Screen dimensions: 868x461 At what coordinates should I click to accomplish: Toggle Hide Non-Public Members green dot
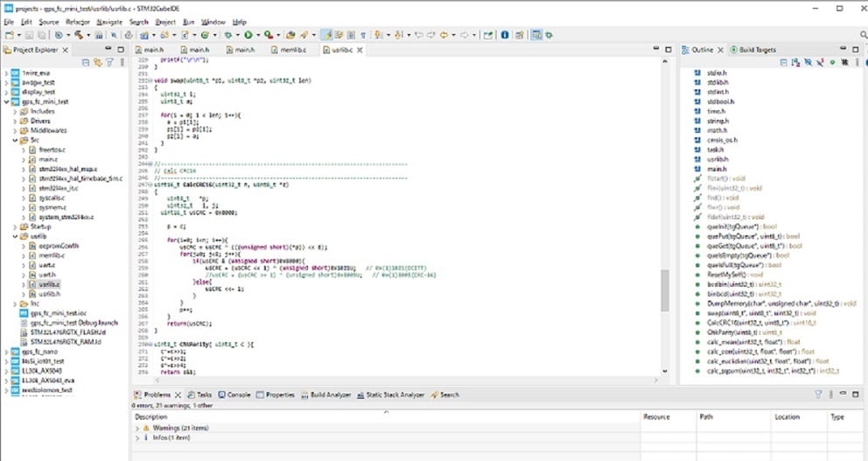point(832,62)
